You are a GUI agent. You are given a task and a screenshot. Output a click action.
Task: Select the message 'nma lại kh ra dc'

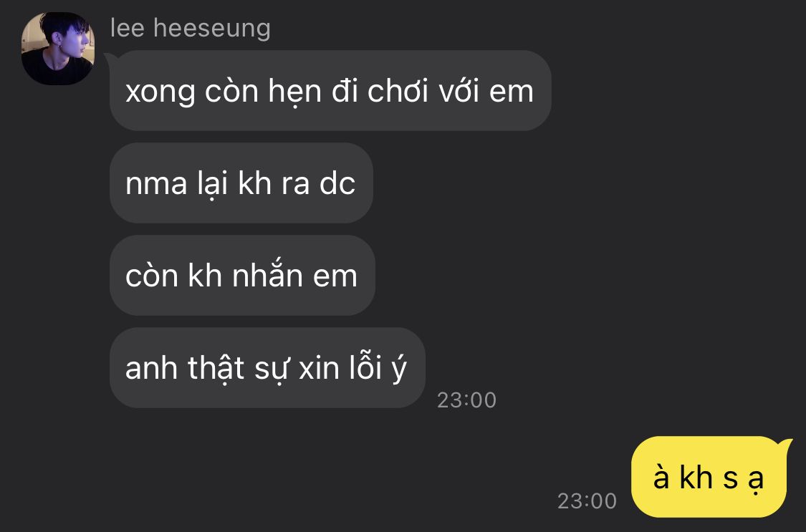click(241, 183)
